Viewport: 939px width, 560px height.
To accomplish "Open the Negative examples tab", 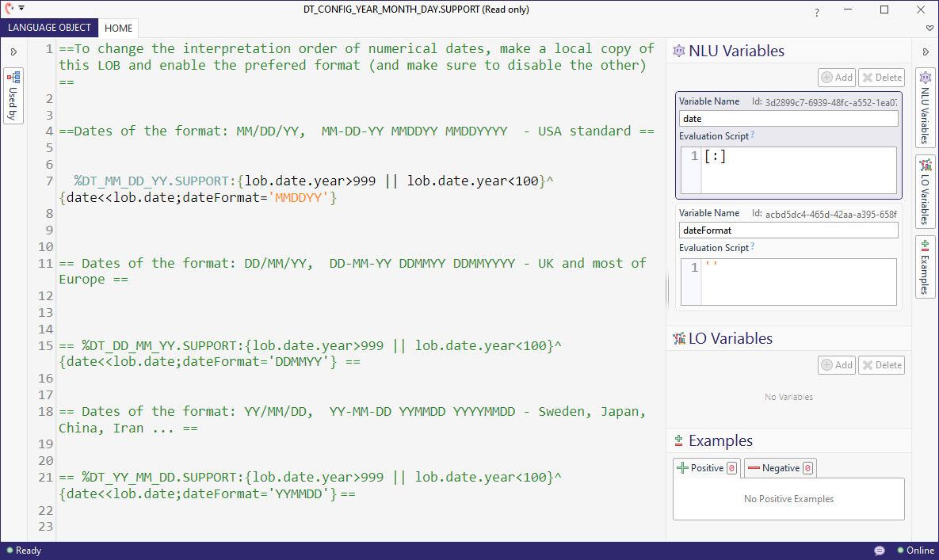I will pos(779,468).
